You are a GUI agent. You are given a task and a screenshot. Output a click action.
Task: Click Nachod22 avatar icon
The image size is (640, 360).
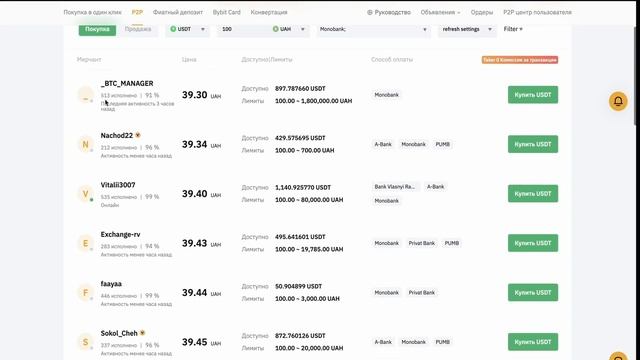85,144
